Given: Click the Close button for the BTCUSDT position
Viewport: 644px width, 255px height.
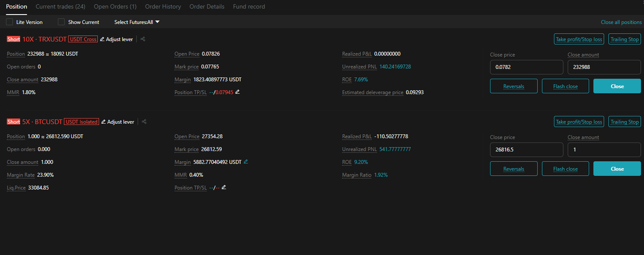Looking at the screenshot, I should pos(617,169).
